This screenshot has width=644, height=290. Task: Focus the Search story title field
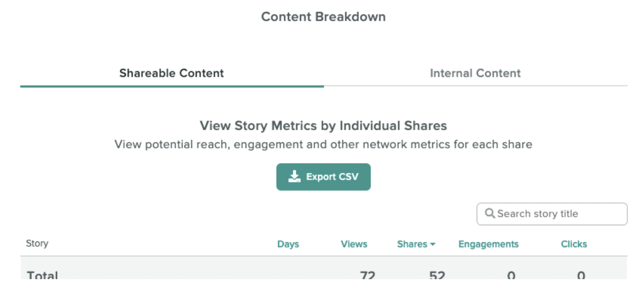click(x=552, y=214)
